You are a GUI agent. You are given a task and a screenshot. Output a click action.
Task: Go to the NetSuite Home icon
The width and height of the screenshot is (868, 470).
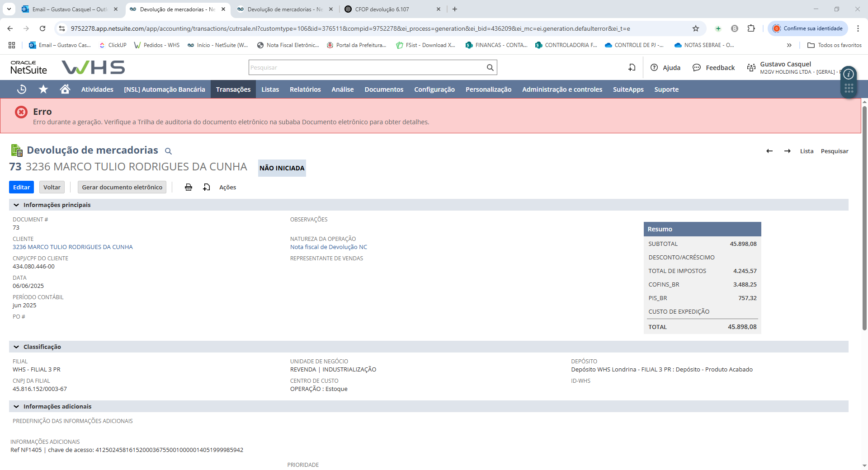click(65, 89)
